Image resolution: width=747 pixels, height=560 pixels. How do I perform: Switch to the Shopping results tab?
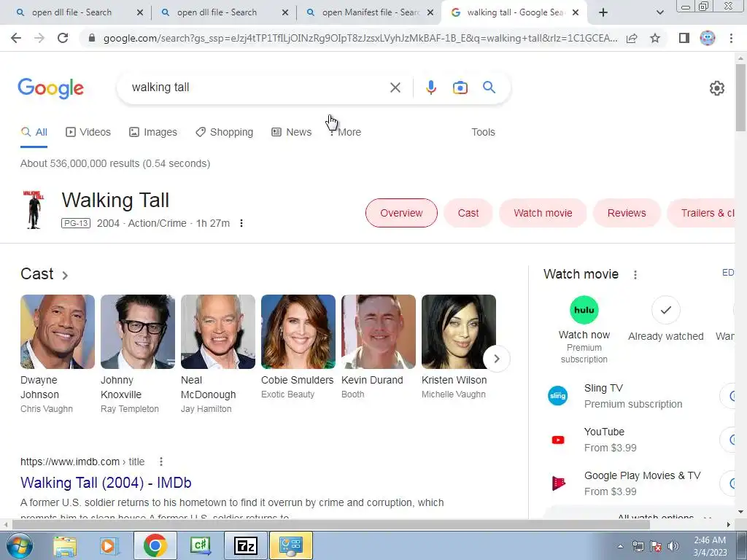click(x=225, y=132)
